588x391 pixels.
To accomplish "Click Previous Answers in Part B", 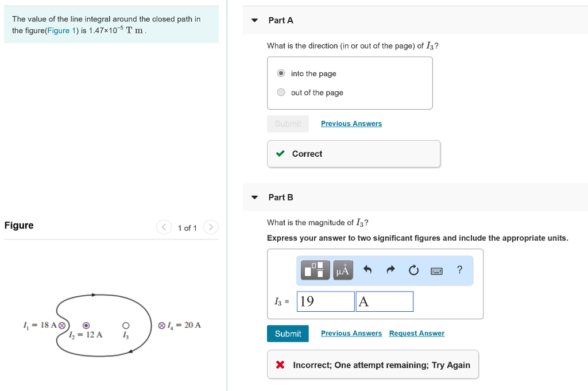I will click(x=351, y=333).
